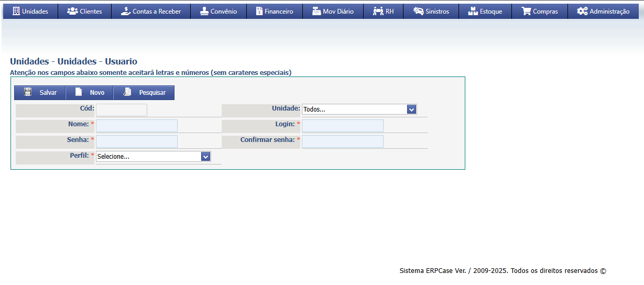
Task: Click the blank page icon on Novo
Action: (79, 92)
